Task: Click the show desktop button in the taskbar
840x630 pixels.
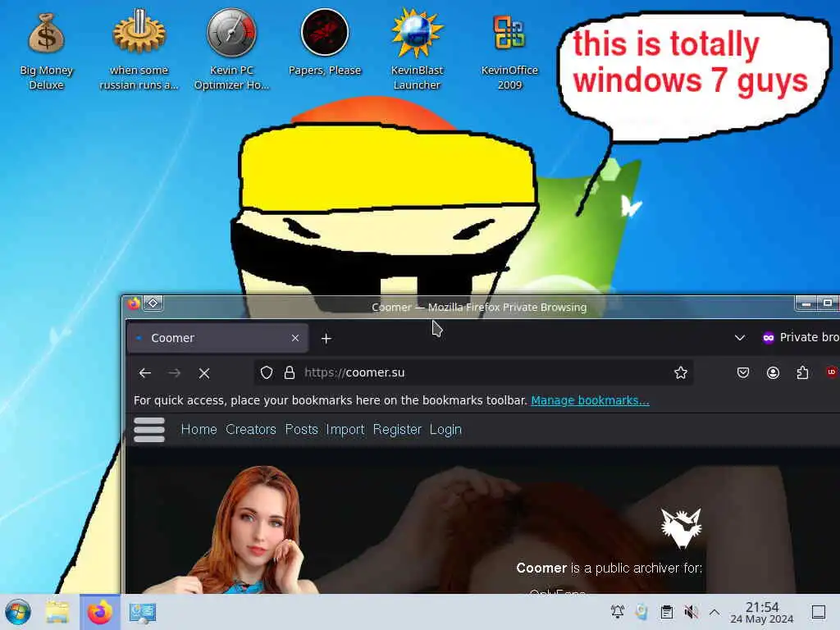Action: click(x=819, y=612)
